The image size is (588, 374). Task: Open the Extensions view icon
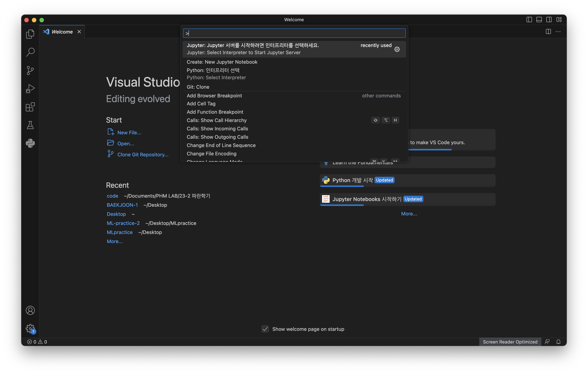point(30,107)
